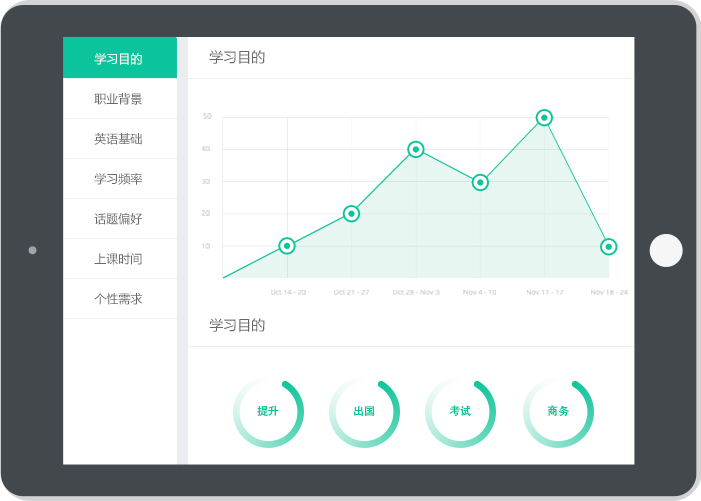701x501 pixels.
Task: Go to 上课时间 section
Action: [119, 259]
